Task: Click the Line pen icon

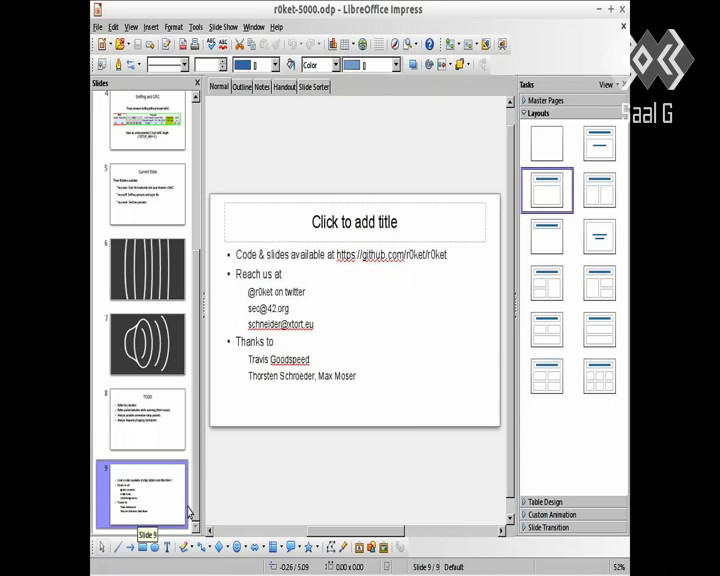Action: [x=118, y=65]
